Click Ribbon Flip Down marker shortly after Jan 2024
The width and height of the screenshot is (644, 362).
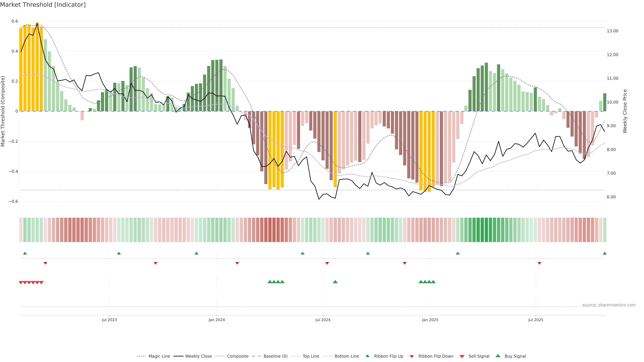click(237, 263)
